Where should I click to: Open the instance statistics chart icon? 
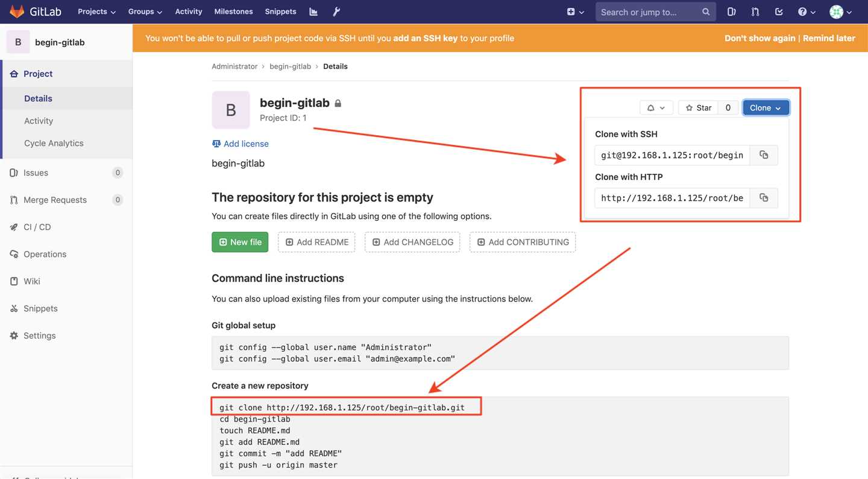313,11
